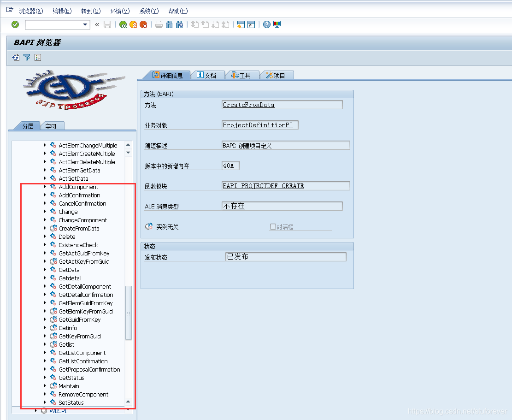Click the blue Help question mark icon
This screenshot has width=512, height=420.
(267, 24)
